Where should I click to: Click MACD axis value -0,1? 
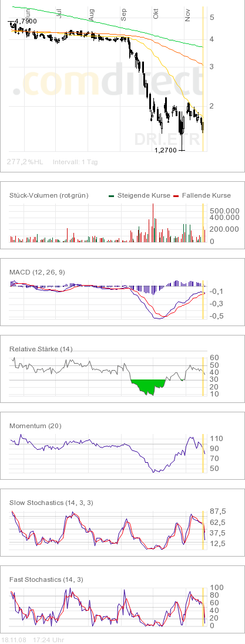tap(217, 291)
